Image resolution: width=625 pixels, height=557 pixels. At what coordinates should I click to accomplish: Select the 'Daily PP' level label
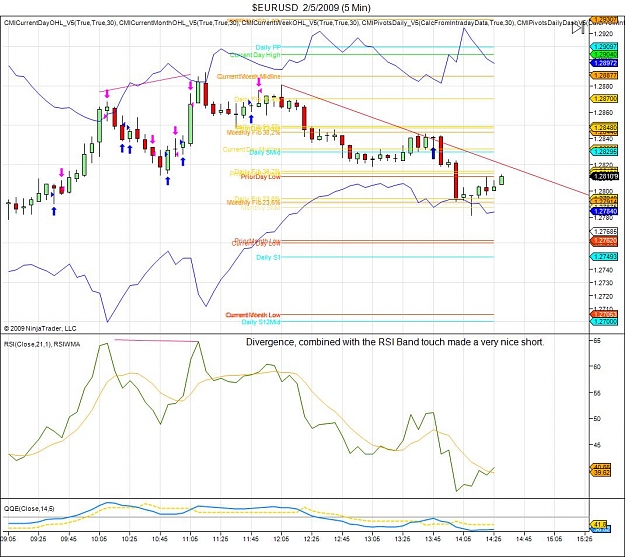268,47
